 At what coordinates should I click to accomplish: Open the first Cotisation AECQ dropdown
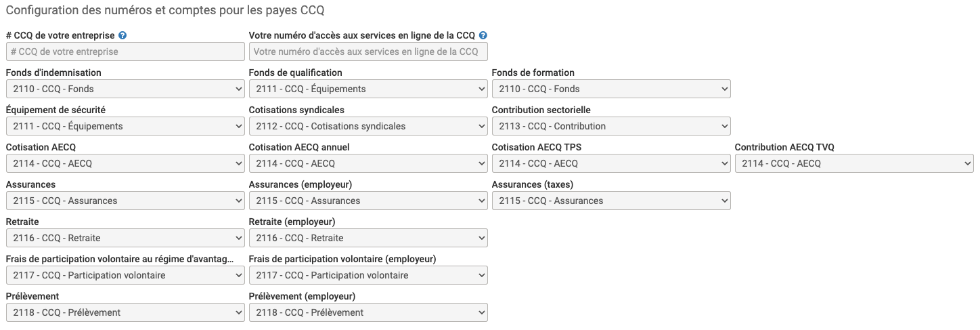(x=125, y=163)
